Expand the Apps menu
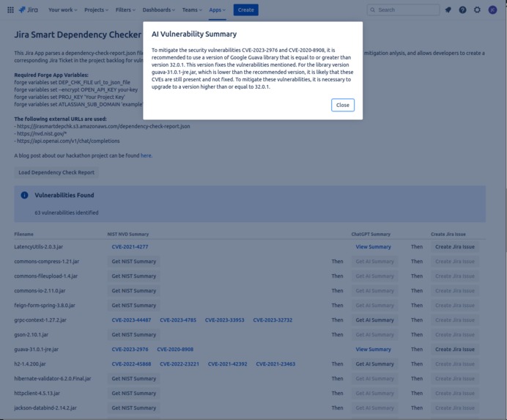507x420 pixels. click(218, 10)
